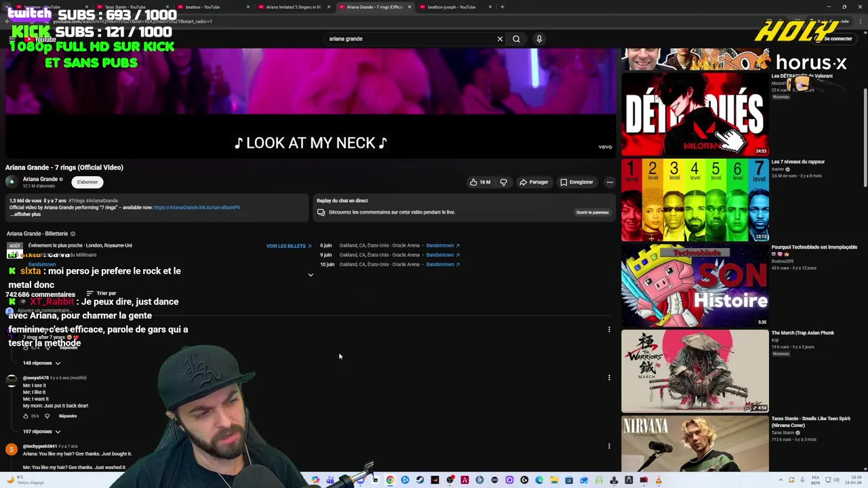The height and width of the screenshot is (488, 868).
Task: Open Google Chrome from taskbar
Action: click(390, 480)
